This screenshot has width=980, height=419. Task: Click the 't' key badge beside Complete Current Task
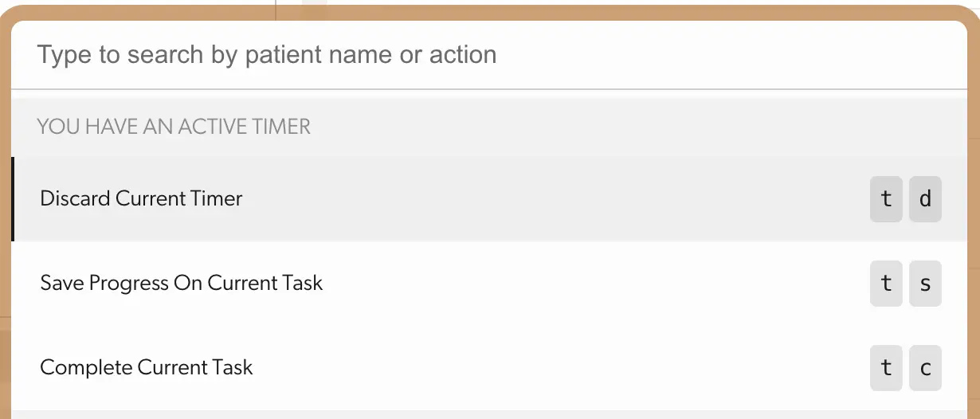pyautogui.click(x=887, y=368)
